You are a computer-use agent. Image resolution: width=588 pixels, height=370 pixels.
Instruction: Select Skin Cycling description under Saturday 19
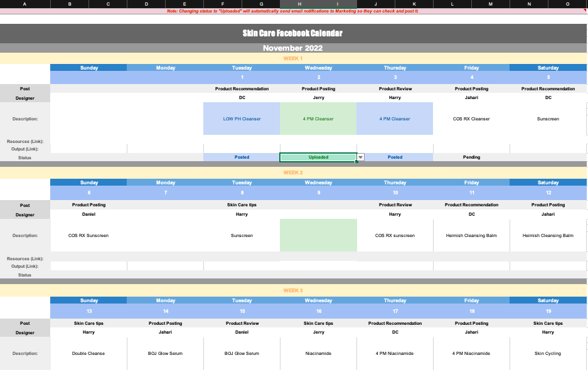pyautogui.click(x=548, y=354)
